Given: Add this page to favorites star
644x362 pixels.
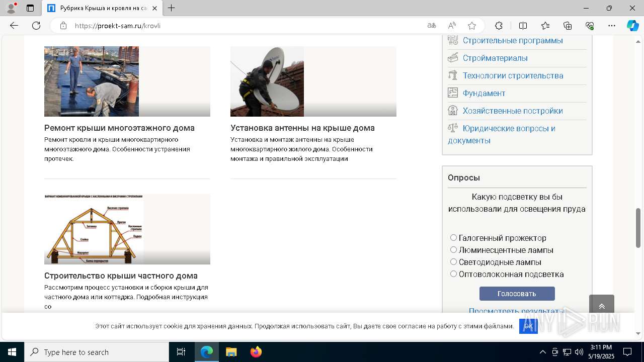Looking at the screenshot, I should click(x=472, y=26).
